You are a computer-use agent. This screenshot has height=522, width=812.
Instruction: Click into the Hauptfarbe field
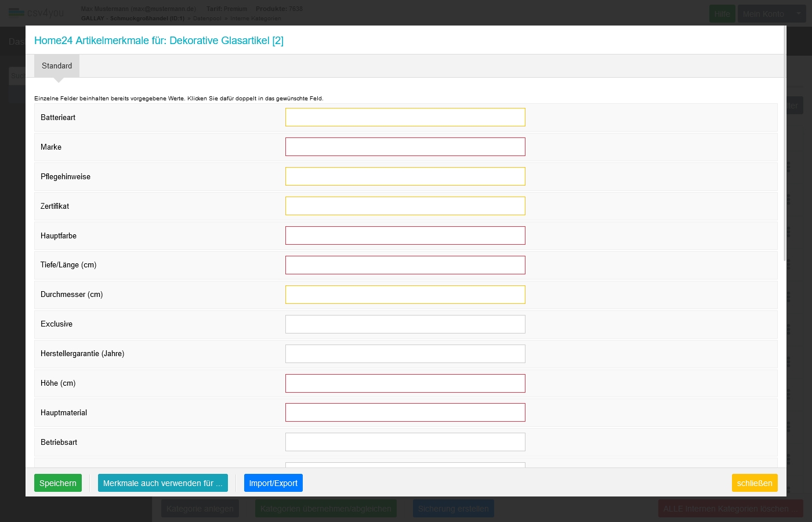[405, 235]
